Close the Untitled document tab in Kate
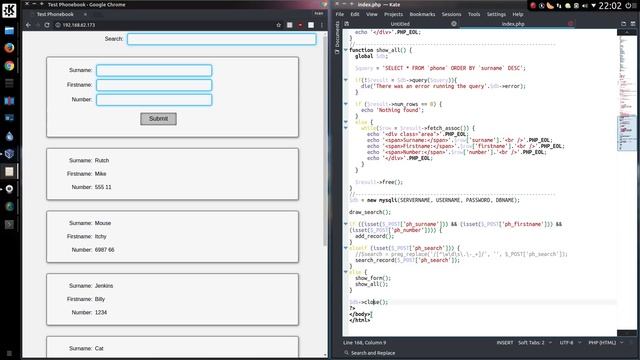This screenshot has height=360, width=640. 453,24
